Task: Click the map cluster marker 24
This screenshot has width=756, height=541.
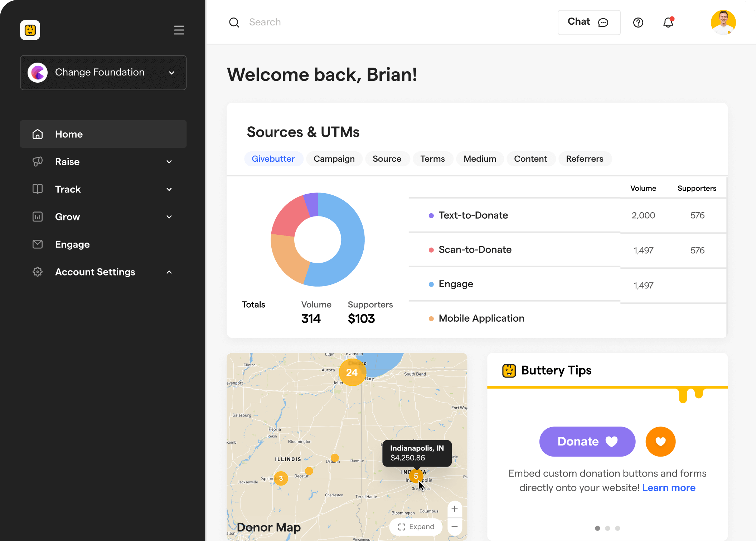Action: click(x=352, y=372)
